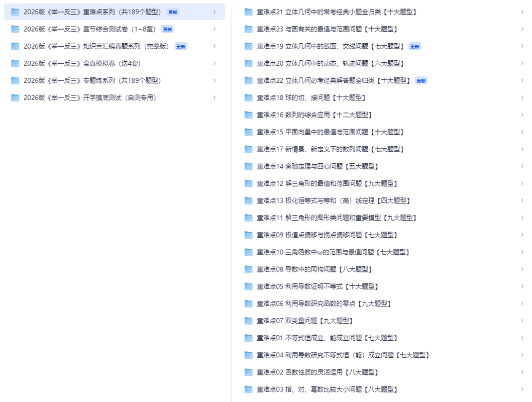This screenshot has height=402, width=532.
Task: Click folder icon of 专题练系列 (共189个题型)
Action: click(15, 80)
